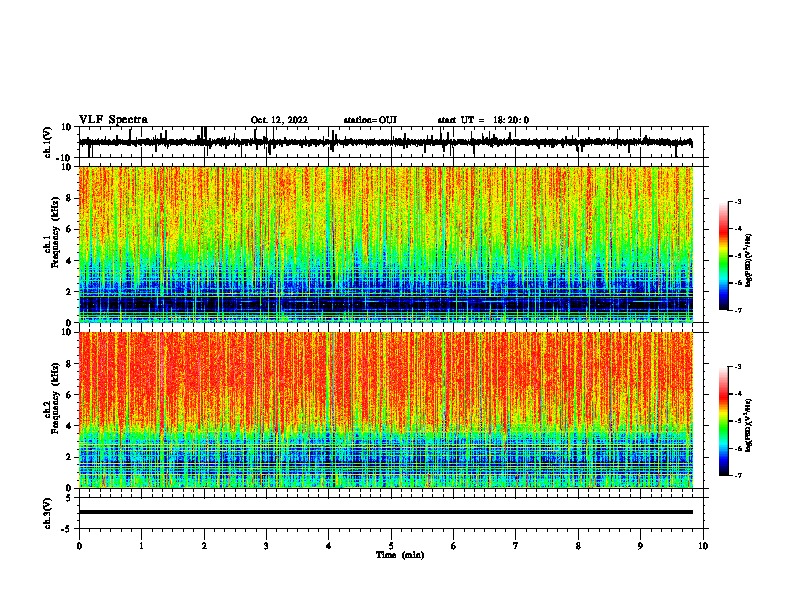Click the ch.2 colorbar log(PSD) label

(748, 426)
